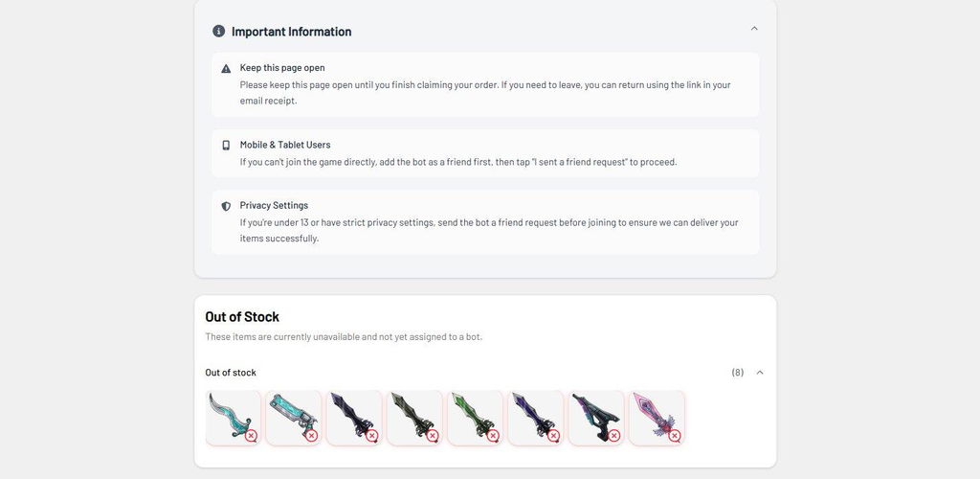
Task: Select the black and purple gun thumbnail
Action: (596, 418)
